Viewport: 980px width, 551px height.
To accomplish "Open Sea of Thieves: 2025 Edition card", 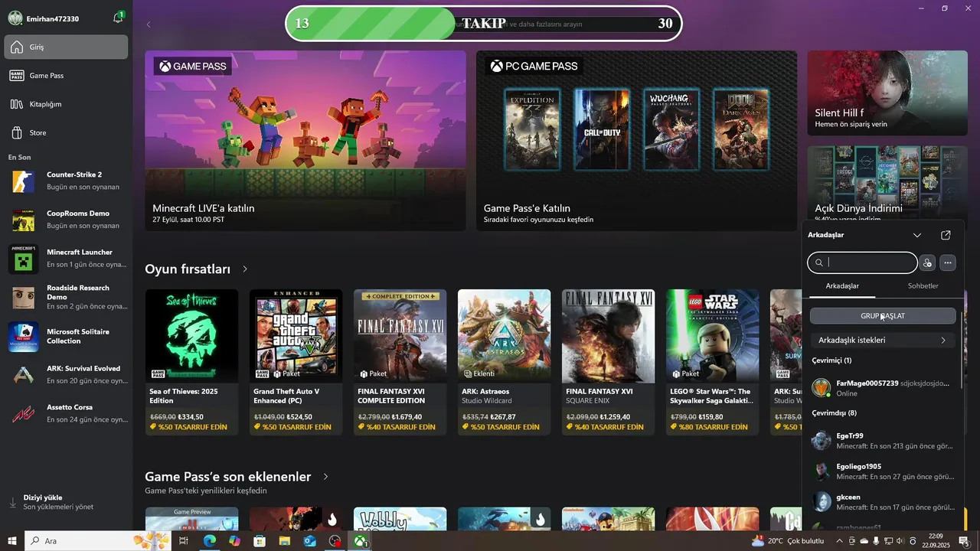I will click(x=191, y=362).
